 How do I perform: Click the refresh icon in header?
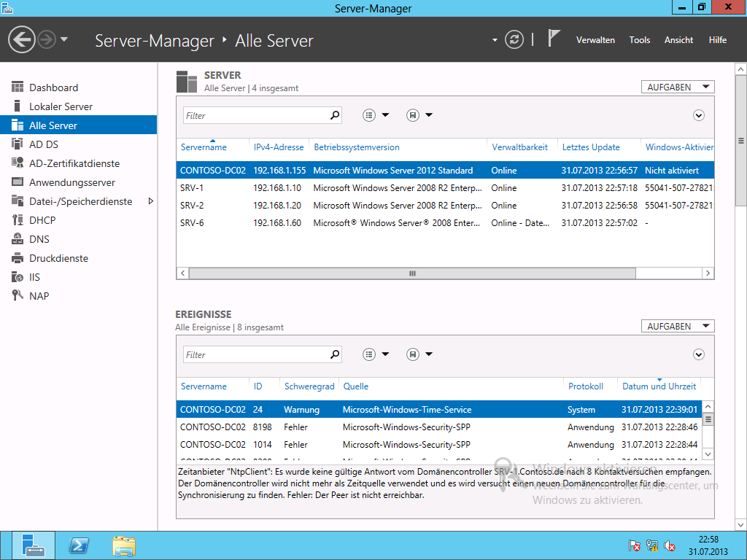pos(514,39)
